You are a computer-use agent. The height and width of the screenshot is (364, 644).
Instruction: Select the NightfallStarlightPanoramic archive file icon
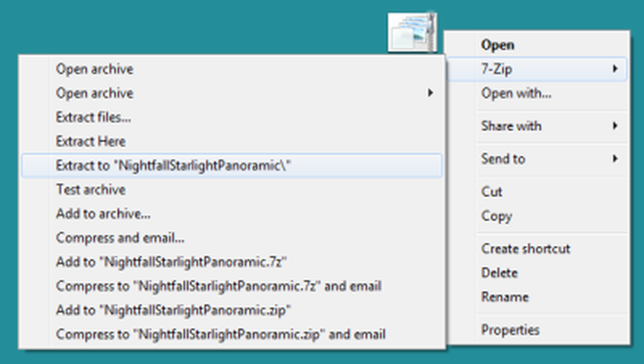(412, 32)
